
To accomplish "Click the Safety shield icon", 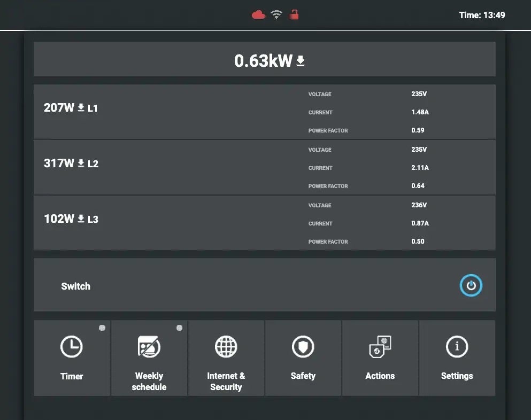I will point(303,346).
